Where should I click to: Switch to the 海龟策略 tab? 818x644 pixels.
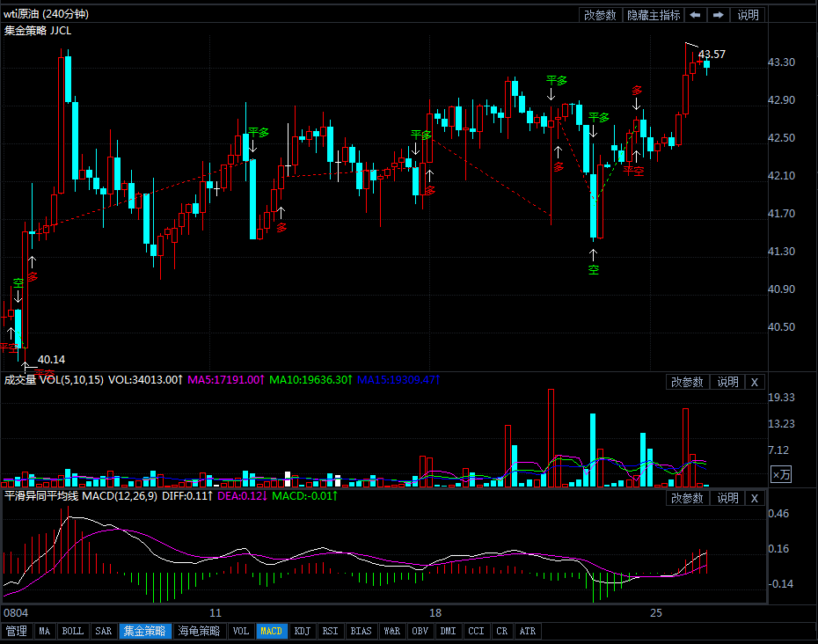point(200,631)
